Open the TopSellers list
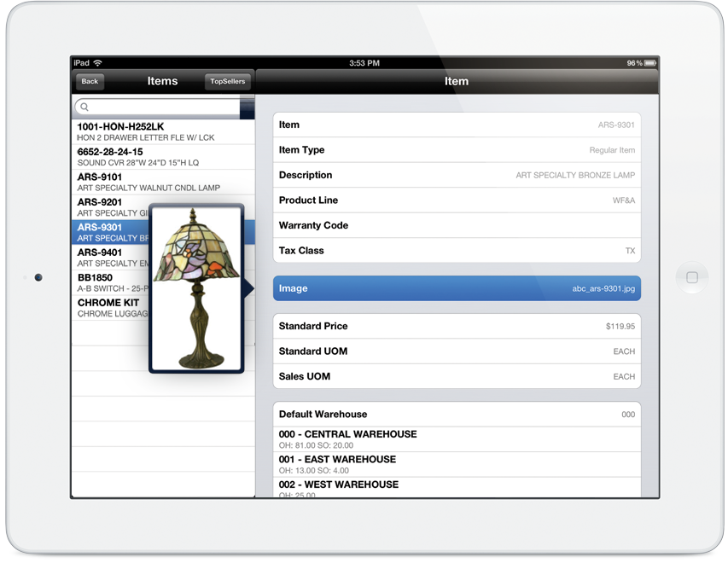Viewport: 728px width, 563px height. pyautogui.click(x=228, y=81)
